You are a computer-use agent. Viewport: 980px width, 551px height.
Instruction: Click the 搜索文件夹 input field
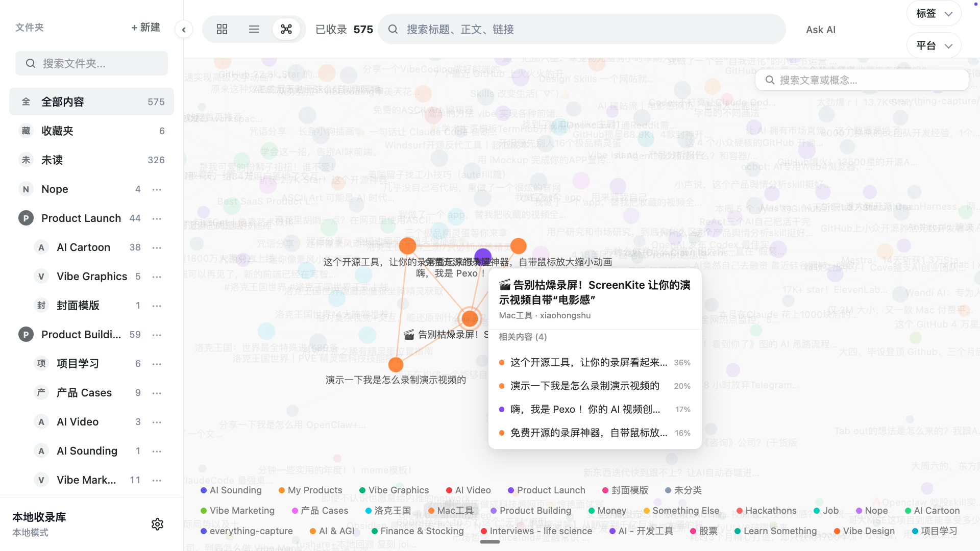click(x=91, y=63)
